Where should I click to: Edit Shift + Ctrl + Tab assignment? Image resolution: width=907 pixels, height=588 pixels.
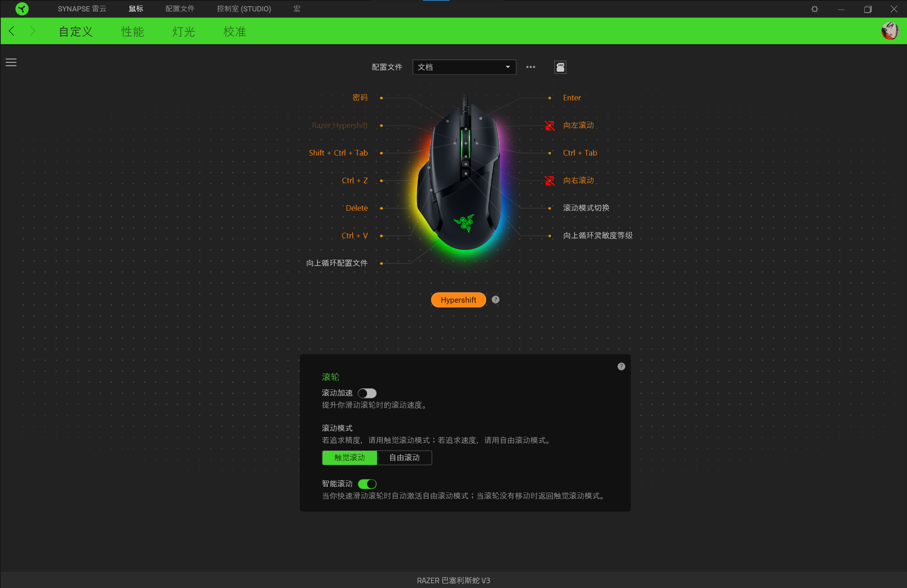click(338, 153)
